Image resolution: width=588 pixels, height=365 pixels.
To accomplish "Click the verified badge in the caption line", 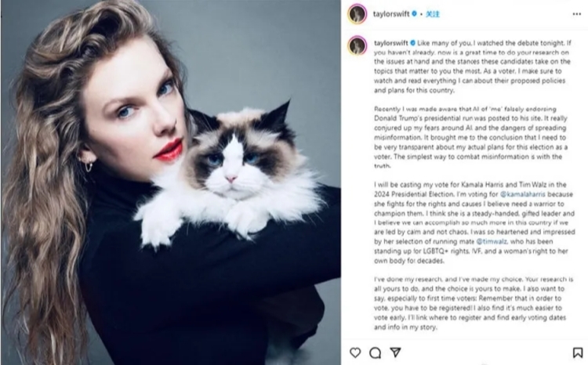I will click(x=413, y=43).
